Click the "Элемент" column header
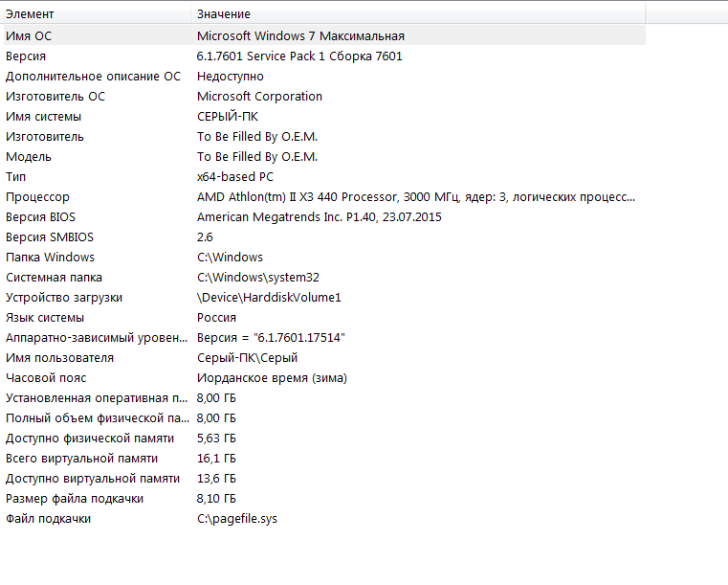 coord(30,14)
